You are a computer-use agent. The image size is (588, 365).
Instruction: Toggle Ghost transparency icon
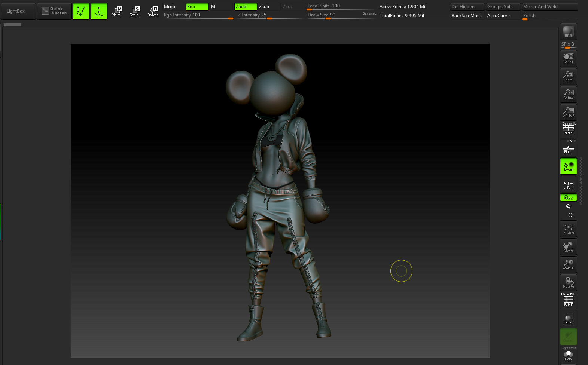click(x=568, y=337)
